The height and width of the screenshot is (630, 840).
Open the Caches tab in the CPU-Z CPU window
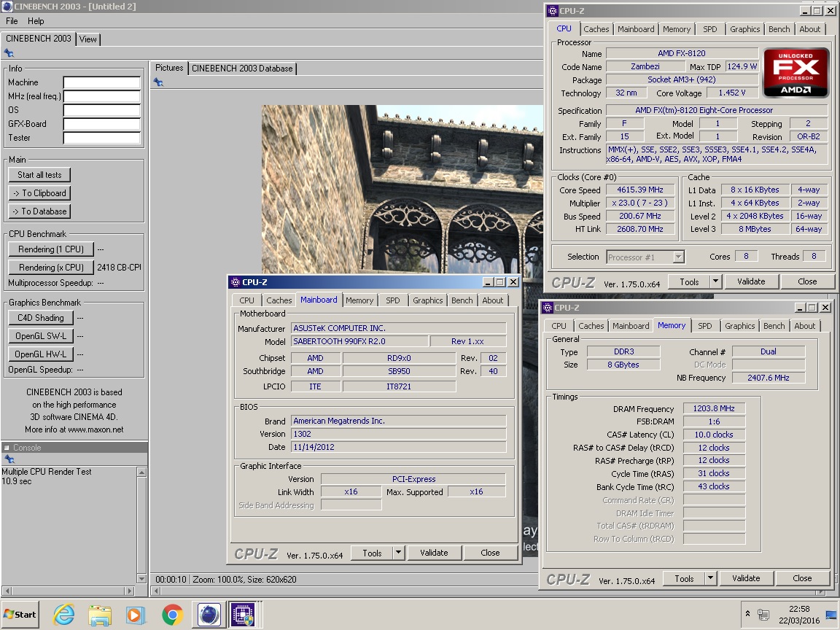point(596,29)
